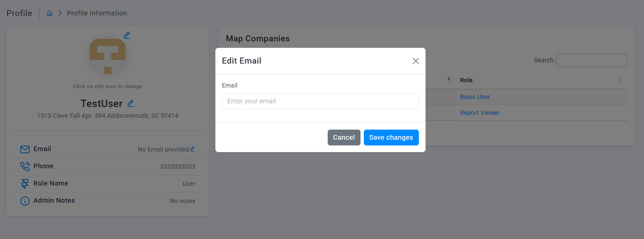This screenshot has width=644, height=239.
Task: Click the envelope Email icon
Action: pos(25,149)
